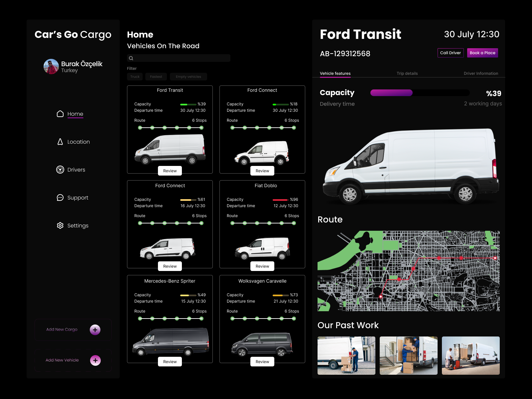Viewport: 532px width, 399px height.
Task: Click the Drivers steering wheel icon
Action: tap(60, 170)
